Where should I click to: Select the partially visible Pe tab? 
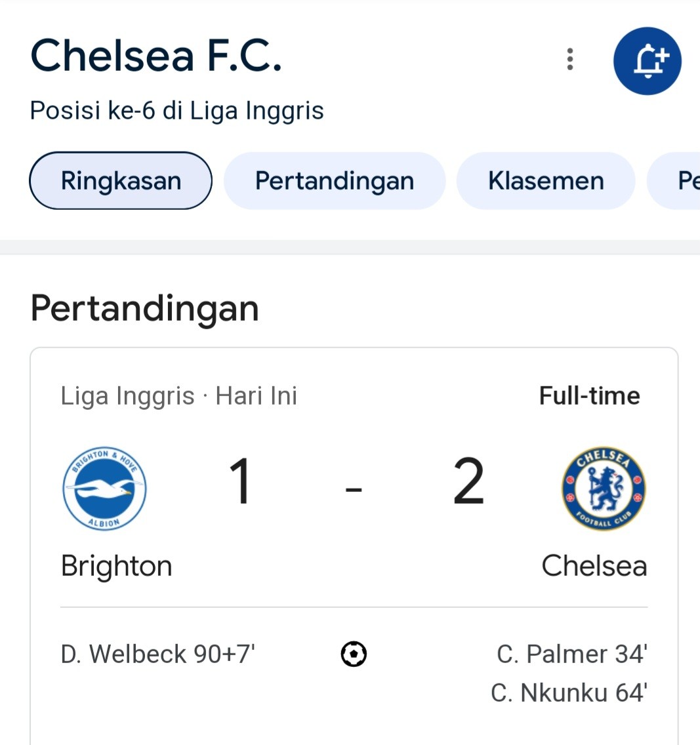pos(674,180)
